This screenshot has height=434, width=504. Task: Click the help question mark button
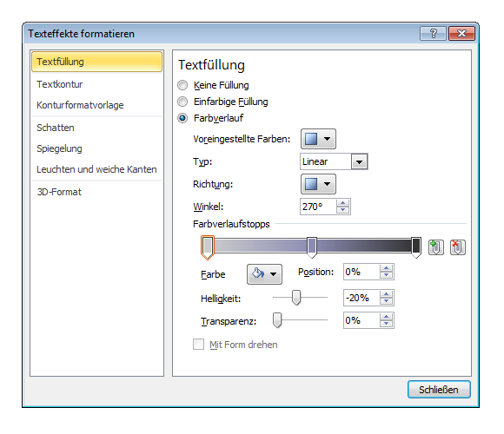(x=433, y=33)
